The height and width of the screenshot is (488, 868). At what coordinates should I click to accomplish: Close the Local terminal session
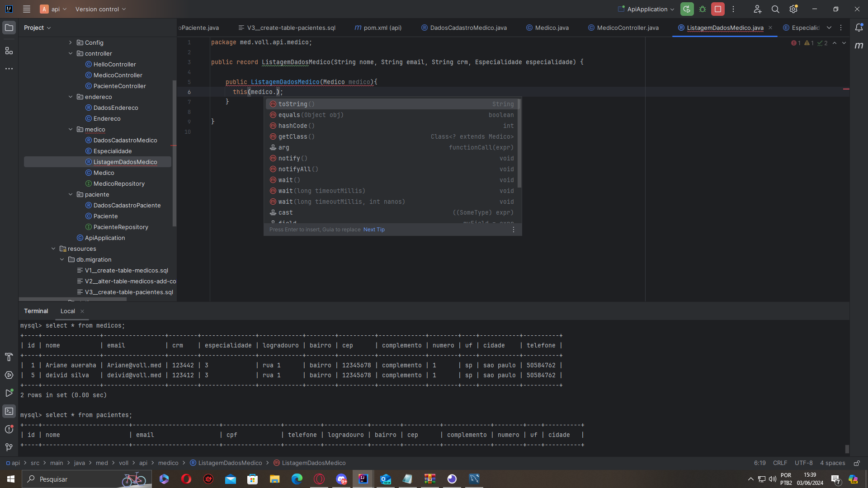click(x=82, y=311)
